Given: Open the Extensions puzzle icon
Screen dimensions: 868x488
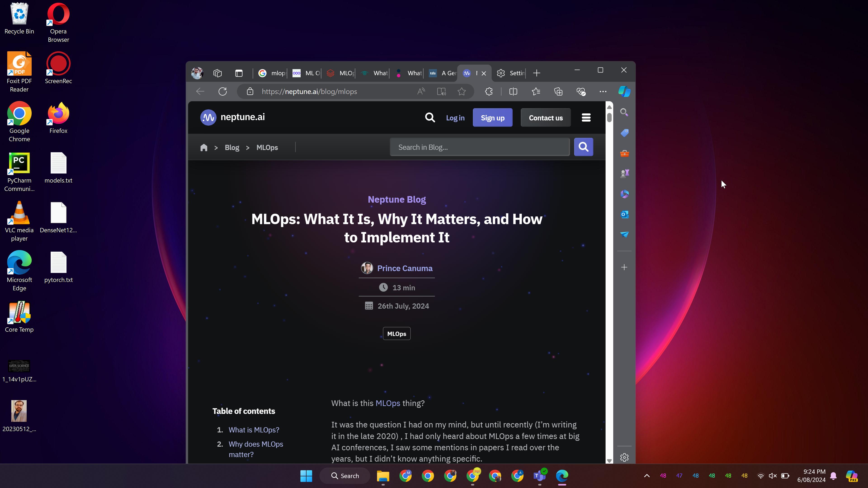Looking at the screenshot, I should click(489, 91).
